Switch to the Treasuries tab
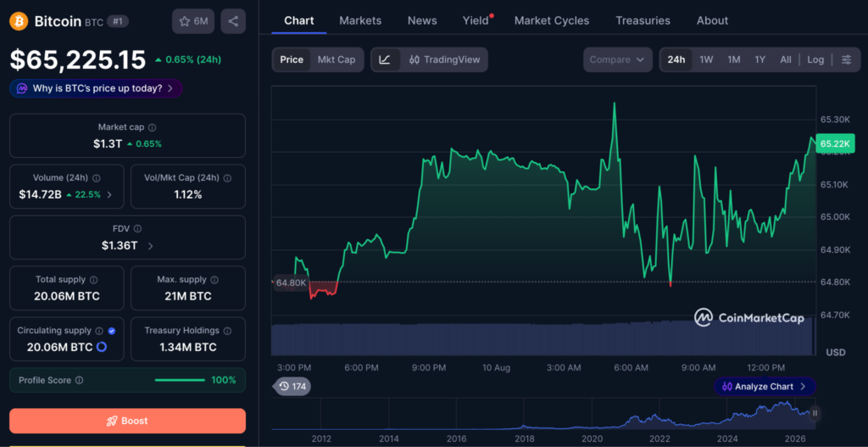This screenshot has height=447, width=868. click(643, 21)
